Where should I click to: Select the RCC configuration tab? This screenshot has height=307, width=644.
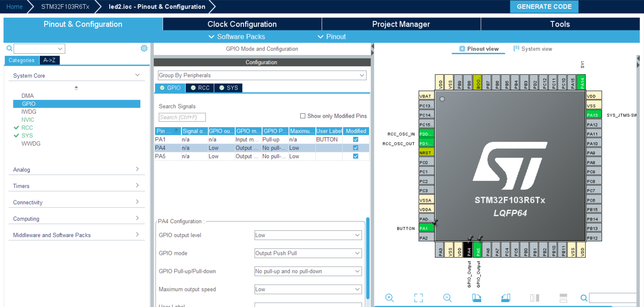(200, 88)
